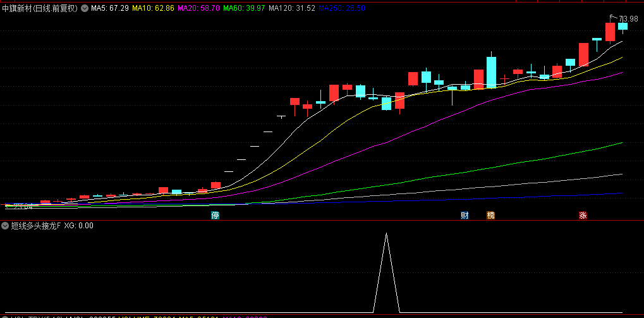This screenshot has width=644, height=318.
Task: Click the 涨 limit-up marker icon
Action: coord(583,216)
